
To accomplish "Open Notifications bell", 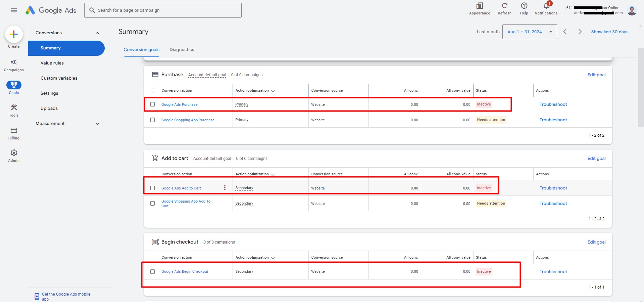I will coord(546,6).
